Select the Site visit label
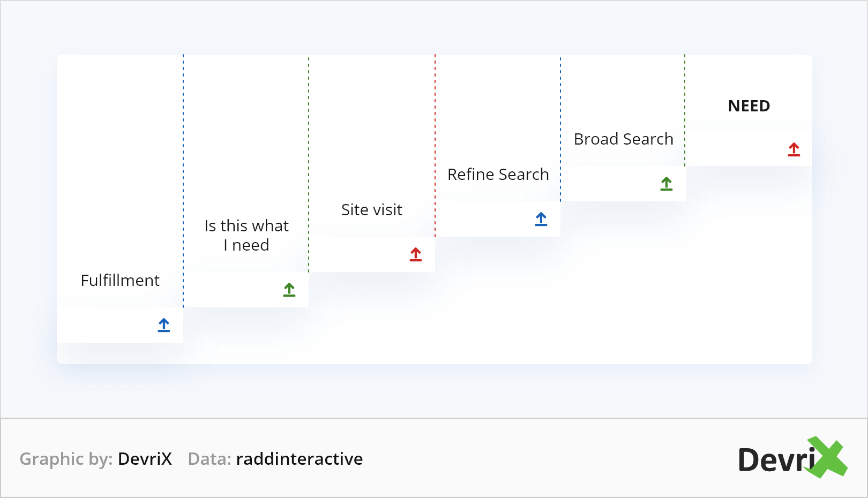This screenshot has height=498, width=868. pos(372,210)
